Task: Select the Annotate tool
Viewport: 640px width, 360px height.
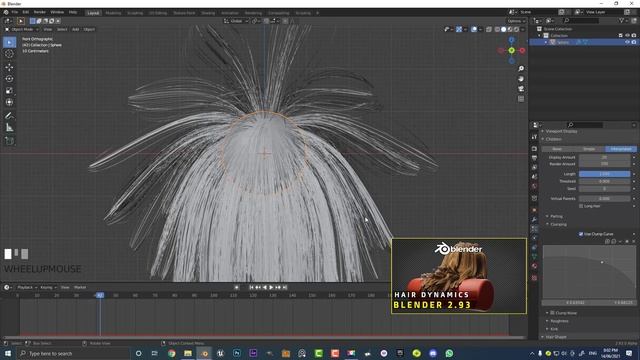Action: [9, 116]
